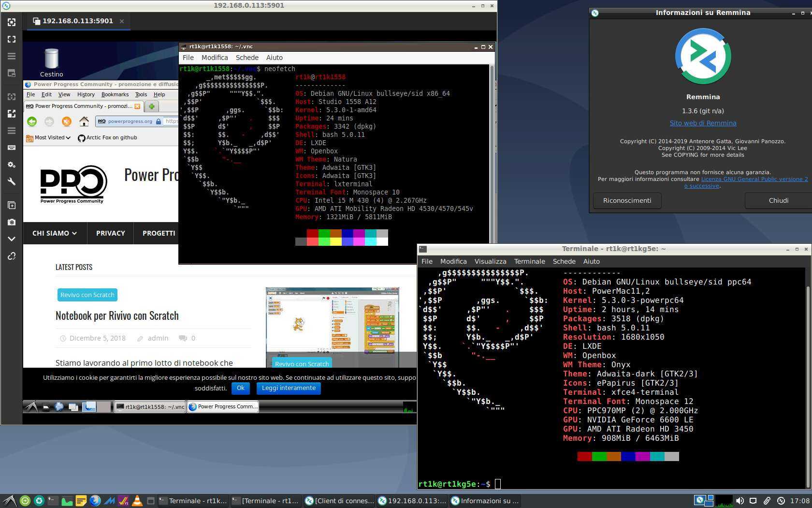Click the duplicate session icon in Remmina sidebar
The image size is (812, 508).
point(12,205)
